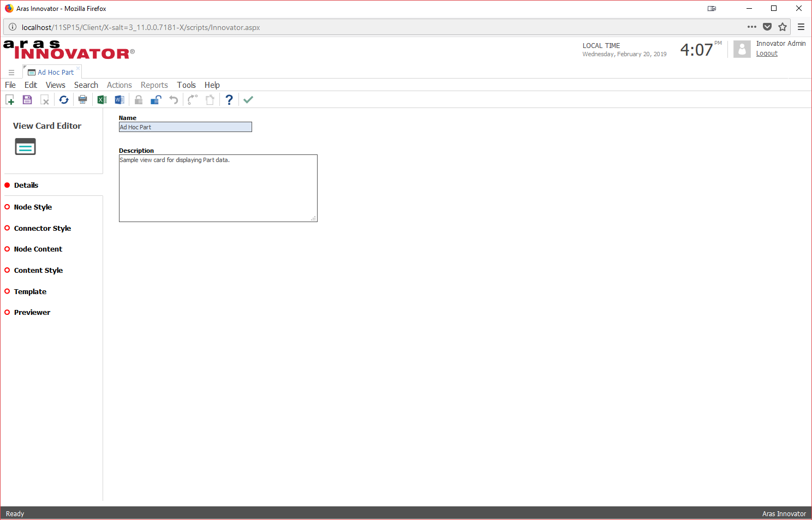Close the Ad Hoc Part tab
812x520 pixels.
(x=78, y=68)
